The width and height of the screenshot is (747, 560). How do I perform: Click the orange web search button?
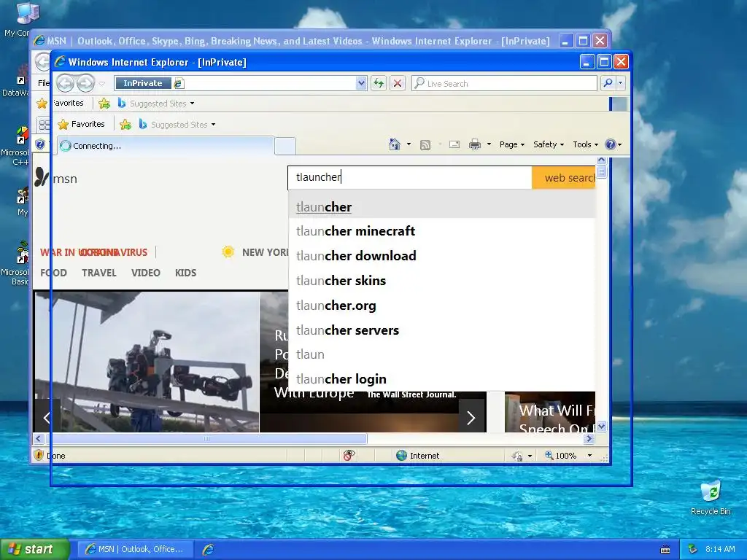564,178
